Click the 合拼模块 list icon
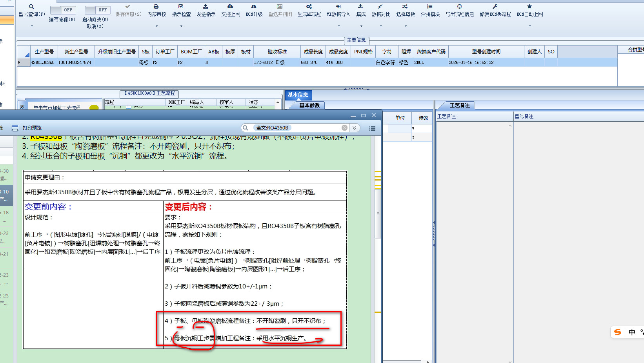 [430, 7]
